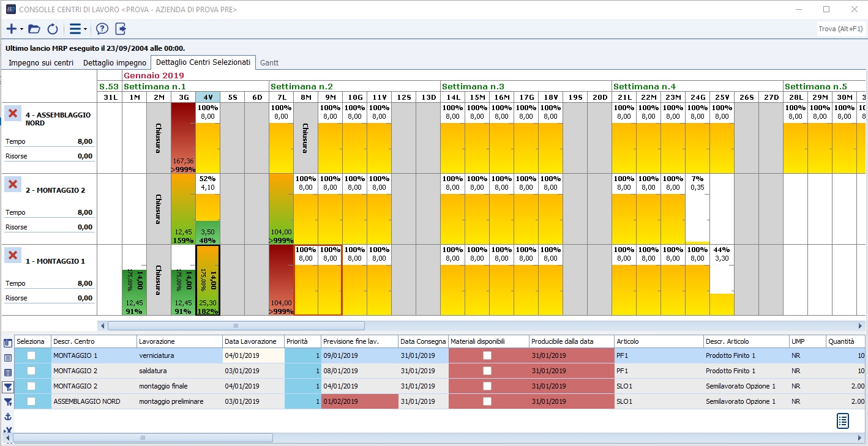
Task: Tick Seleziona checkbox for MONTAGGIO 1 verniciatura
Action: coord(31,355)
